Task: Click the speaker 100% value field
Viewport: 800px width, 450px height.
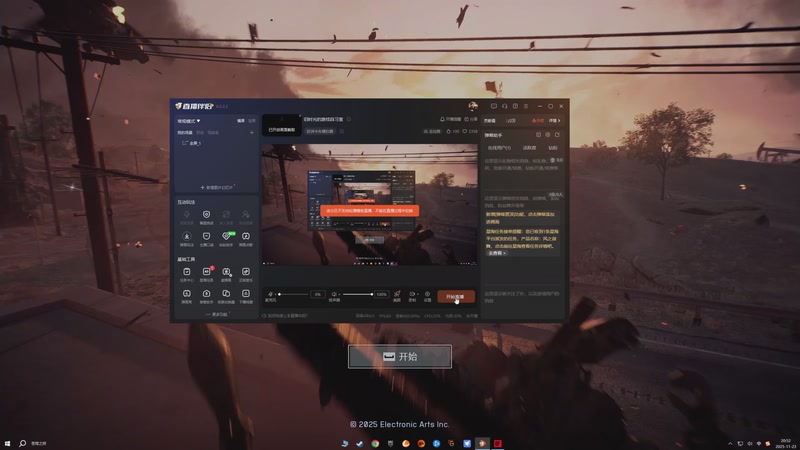Action: point(381,294)
